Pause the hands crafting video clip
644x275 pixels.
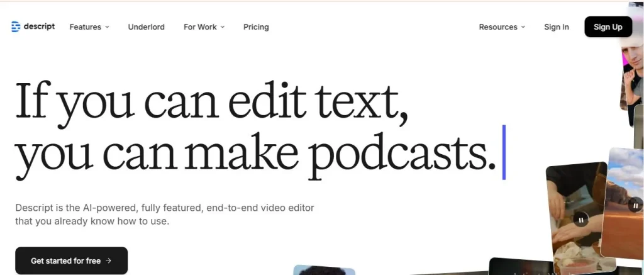coord(580,220)
